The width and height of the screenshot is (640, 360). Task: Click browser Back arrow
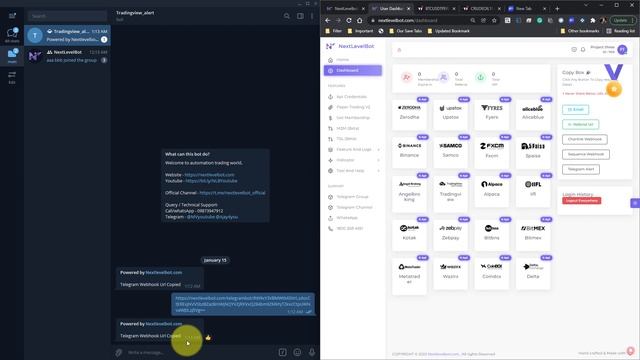click(x=328, y=20)
